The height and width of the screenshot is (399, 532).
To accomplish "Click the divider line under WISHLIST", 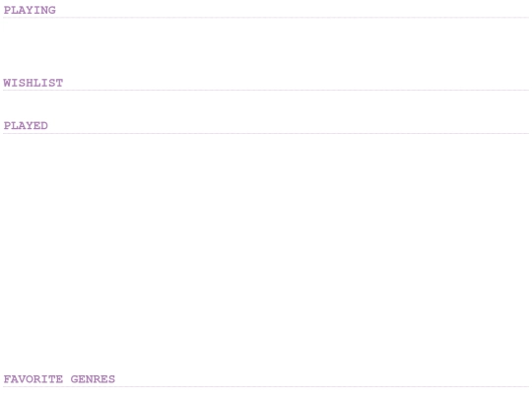I will (x=266, y=91).
